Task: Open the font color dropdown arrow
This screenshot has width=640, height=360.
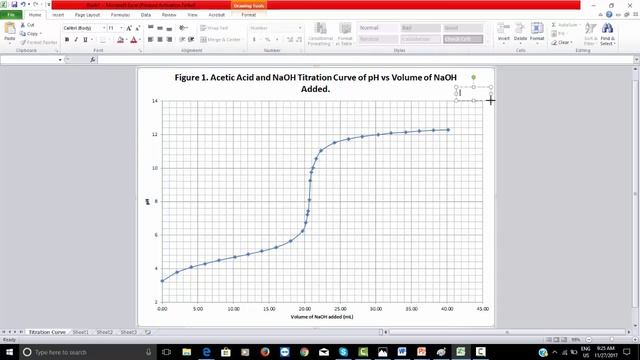Action: [x=139, y=40]
